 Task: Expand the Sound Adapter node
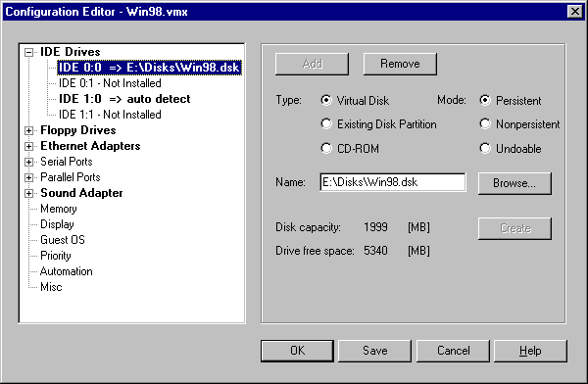(x=28, y=194)
